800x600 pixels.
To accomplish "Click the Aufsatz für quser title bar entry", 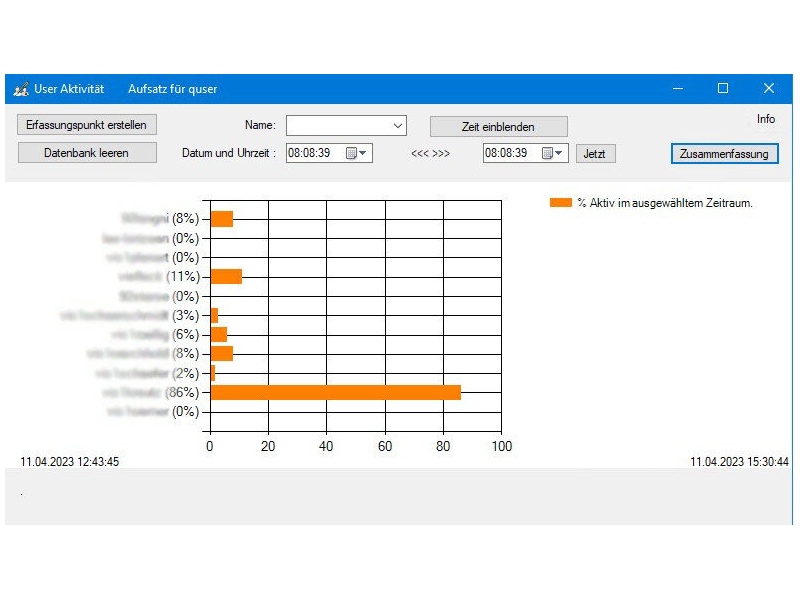I will pyautogui.click(x=172, y=88).
